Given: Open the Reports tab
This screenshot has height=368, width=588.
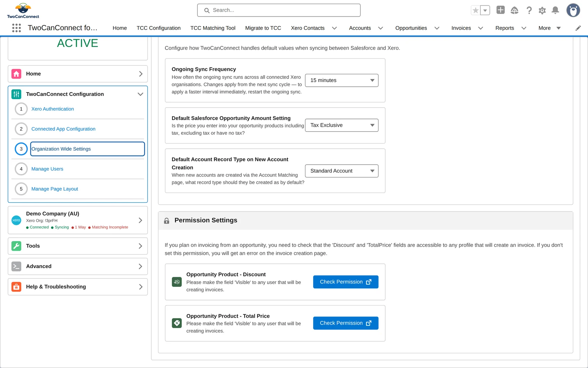Looking at the screenshot, I should [x=505, y=28].
